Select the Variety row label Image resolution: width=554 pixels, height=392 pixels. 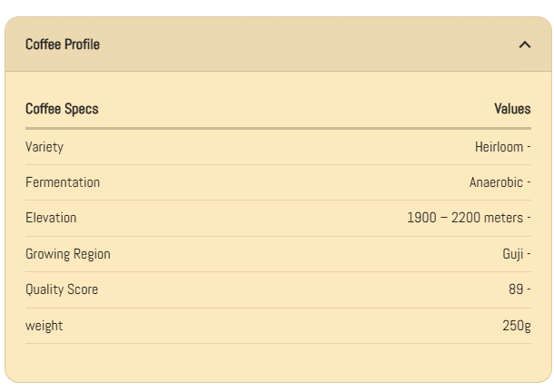[x=45, y=147]
